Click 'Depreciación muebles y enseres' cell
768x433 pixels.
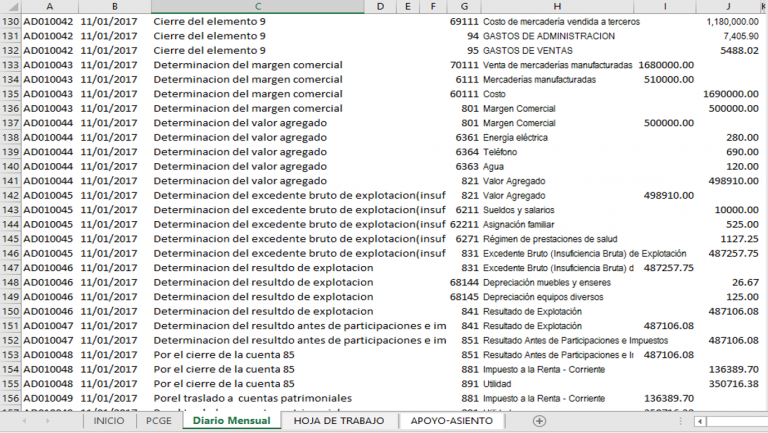(x=547, y=282)
